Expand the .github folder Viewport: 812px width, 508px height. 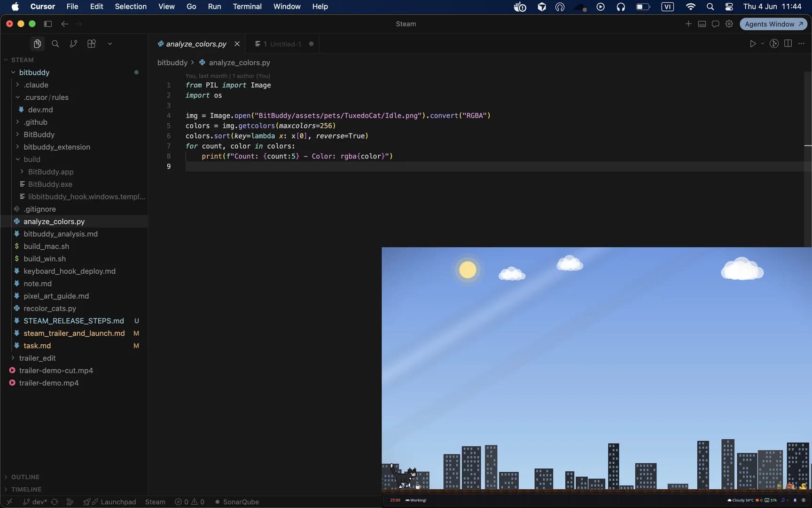pyautogui.click(x=74, y=122)
